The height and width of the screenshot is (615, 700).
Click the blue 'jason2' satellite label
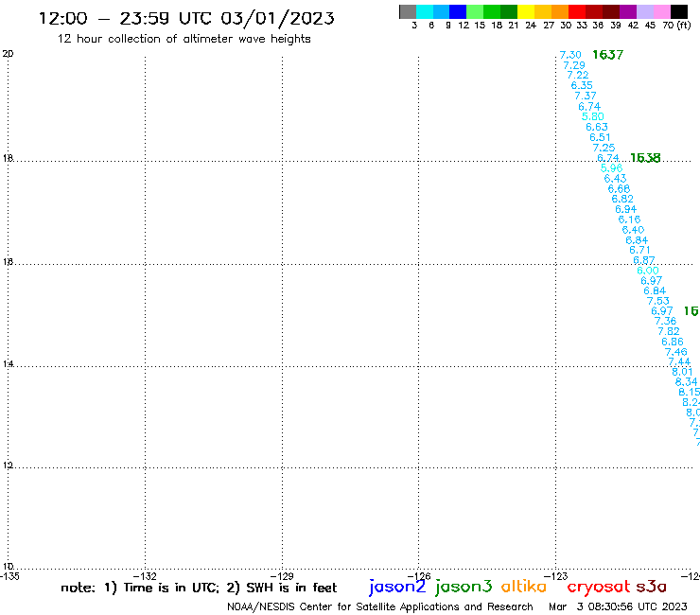point(397,587)
